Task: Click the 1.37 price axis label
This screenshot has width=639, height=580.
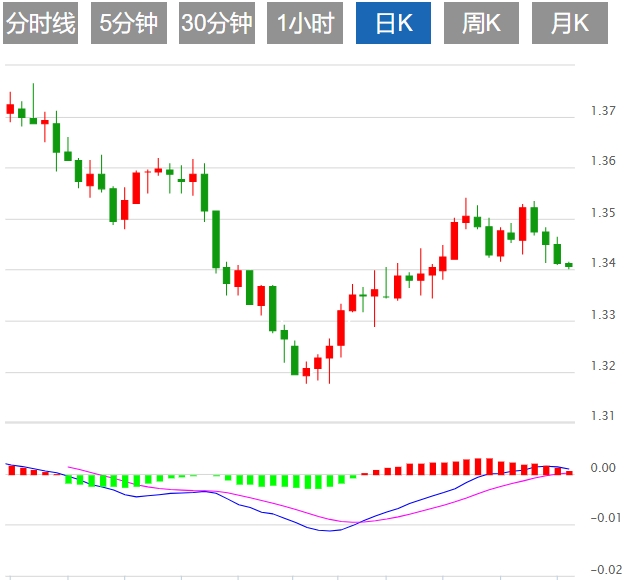Action: coord(603,110)
